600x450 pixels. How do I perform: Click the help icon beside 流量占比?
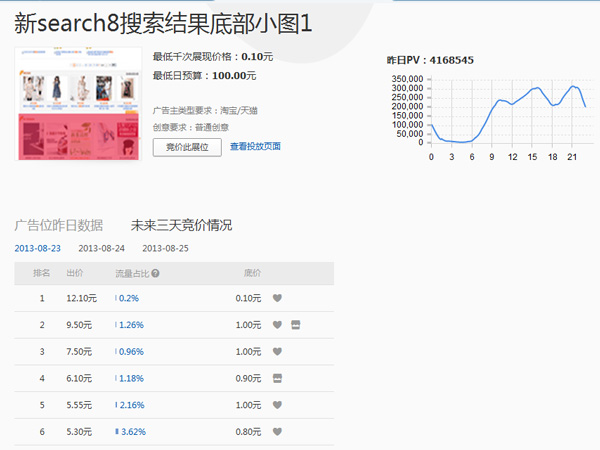click(x=156, y=273)
